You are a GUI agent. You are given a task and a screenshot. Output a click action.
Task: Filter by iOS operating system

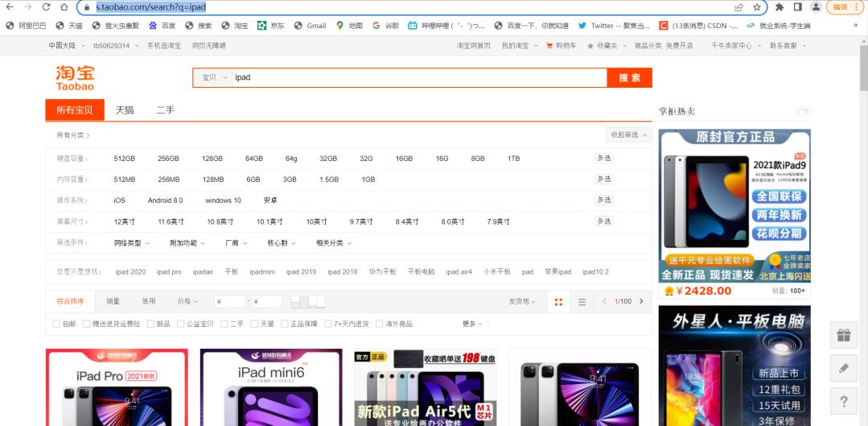click(120, 200)
